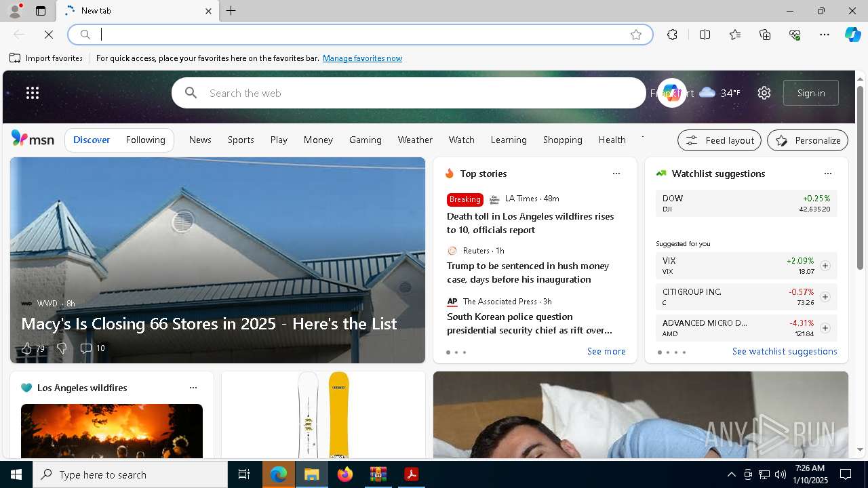
Task: Open the See watchlist suggestions link
Action: [x=785, y=351]
